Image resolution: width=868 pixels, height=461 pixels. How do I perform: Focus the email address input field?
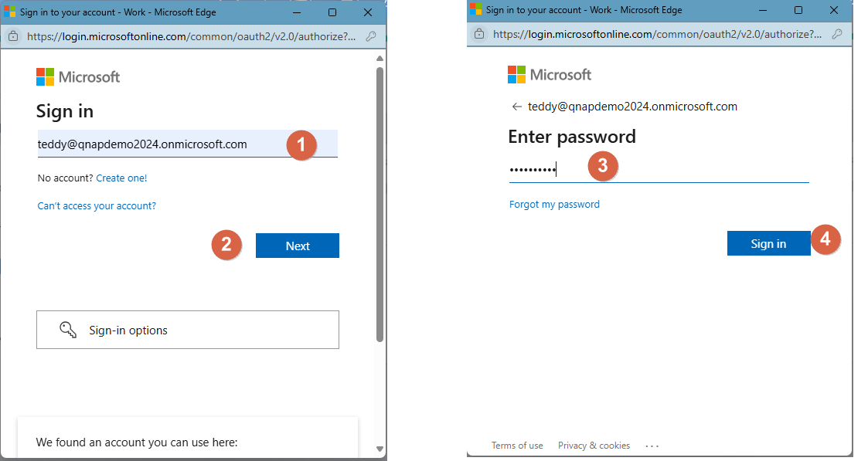pos(155,144)
